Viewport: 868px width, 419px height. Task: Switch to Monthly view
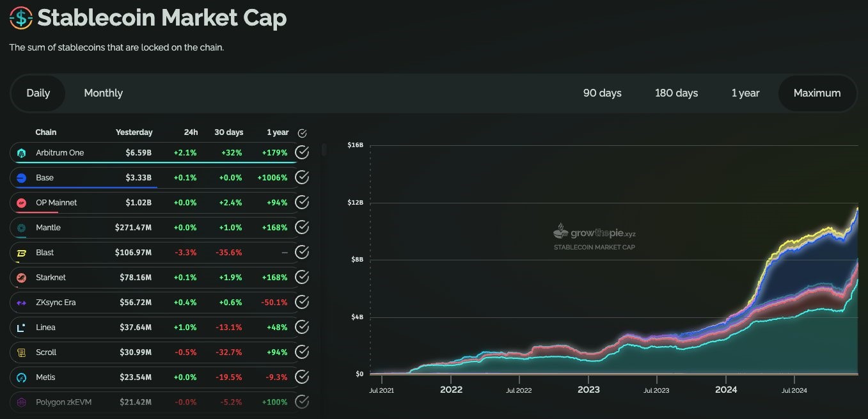(x=103, y=93)
